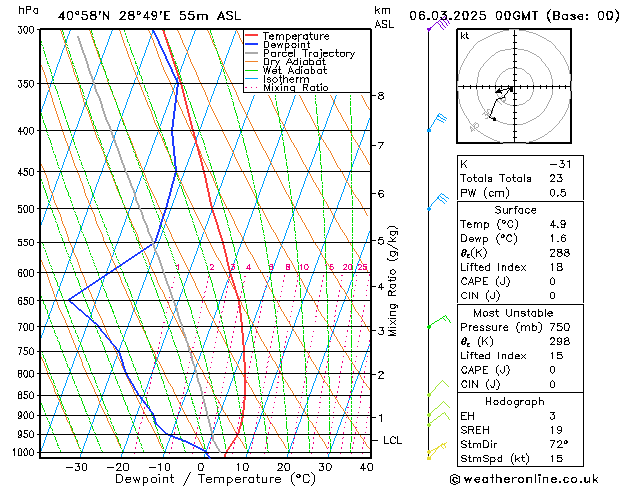The height and width of the screenshot is (486, 629).
Task: Click the purple wind barb at 300 hPa
Action: tap(437, 24)
